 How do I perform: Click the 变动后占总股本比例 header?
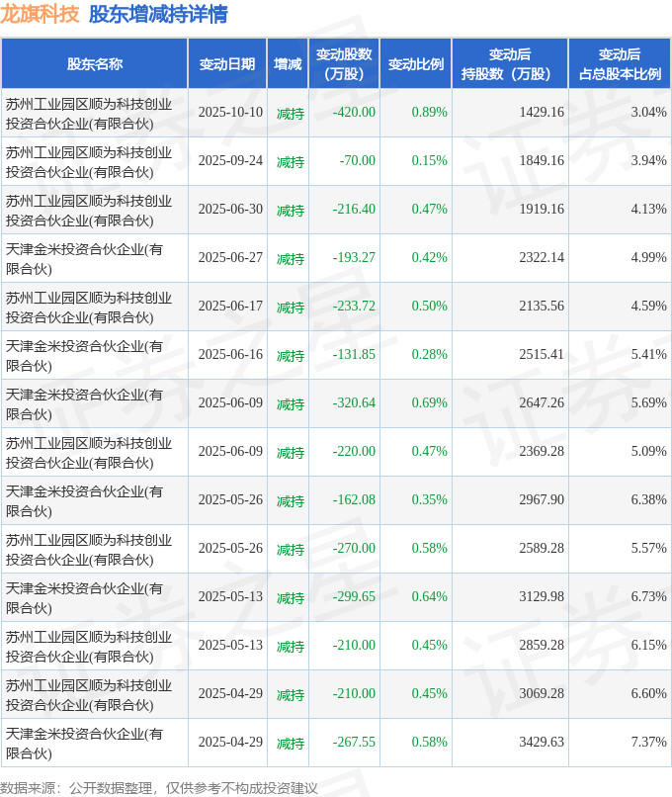[x=620, y=64]
